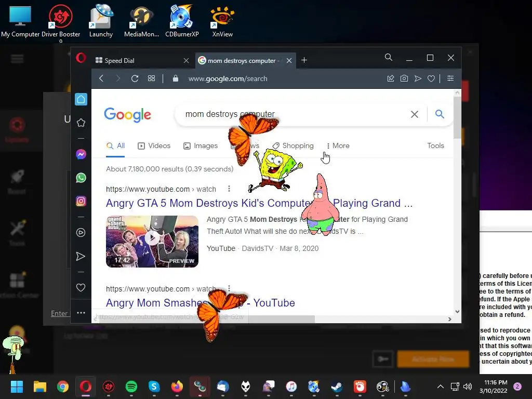Open the My Computer desktop icon

(20, 21)
